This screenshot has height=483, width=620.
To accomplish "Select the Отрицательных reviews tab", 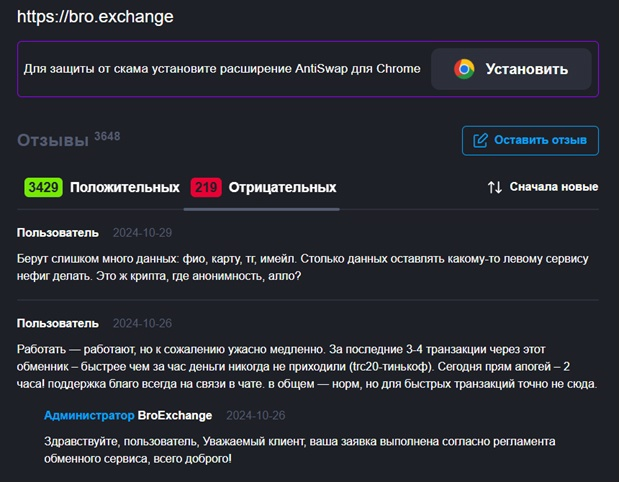I will (x=282, y=187).
